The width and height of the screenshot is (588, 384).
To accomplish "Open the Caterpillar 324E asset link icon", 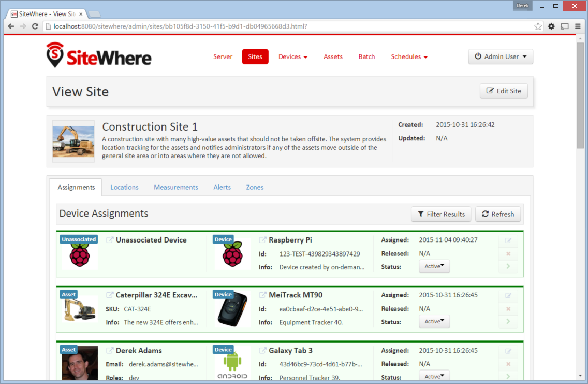I will (x=110, y=295).
